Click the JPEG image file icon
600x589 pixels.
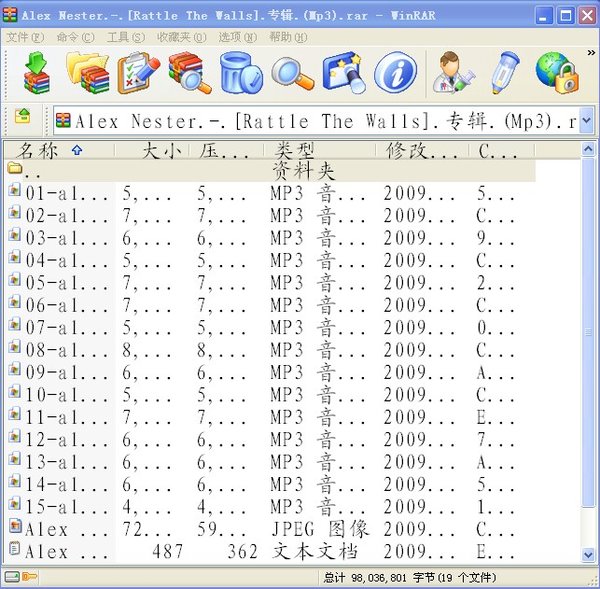15,525
